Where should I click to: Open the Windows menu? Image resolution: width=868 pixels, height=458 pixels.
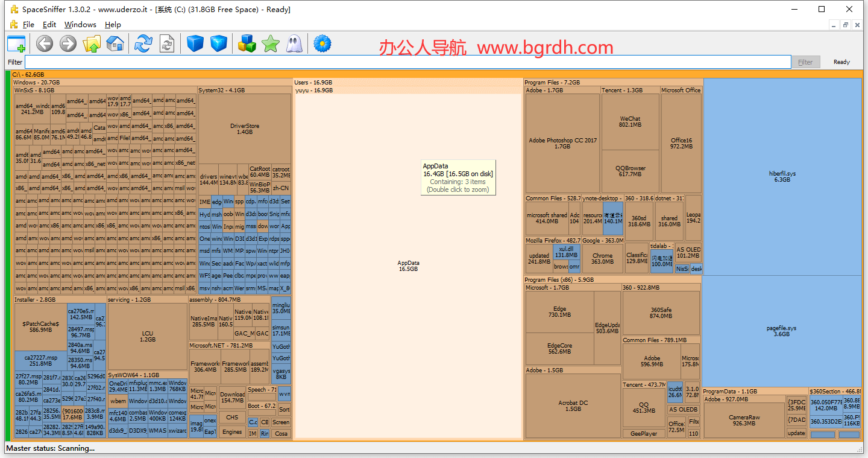pos(80,25)
